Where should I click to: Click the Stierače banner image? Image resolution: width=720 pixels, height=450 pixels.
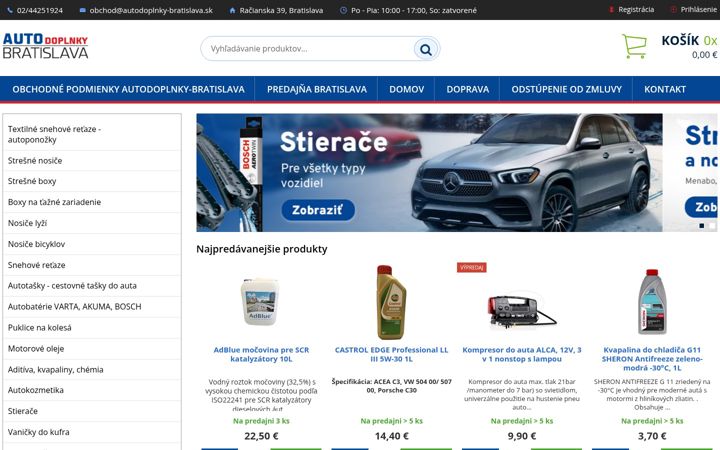point(429,173)
